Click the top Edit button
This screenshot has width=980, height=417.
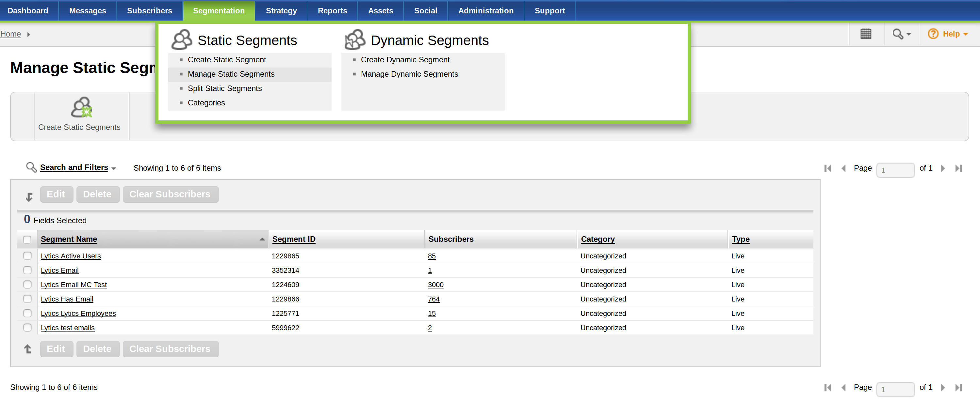[56, 194]
